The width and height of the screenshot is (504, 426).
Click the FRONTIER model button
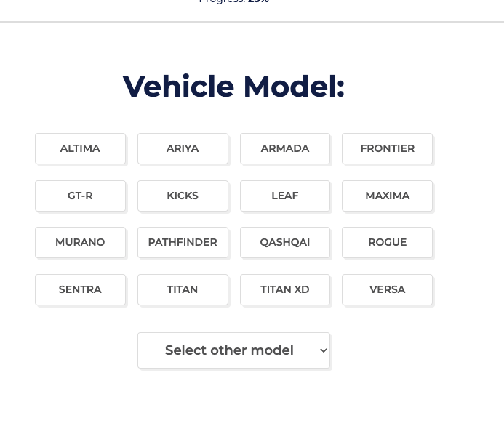tap(387, 148)
